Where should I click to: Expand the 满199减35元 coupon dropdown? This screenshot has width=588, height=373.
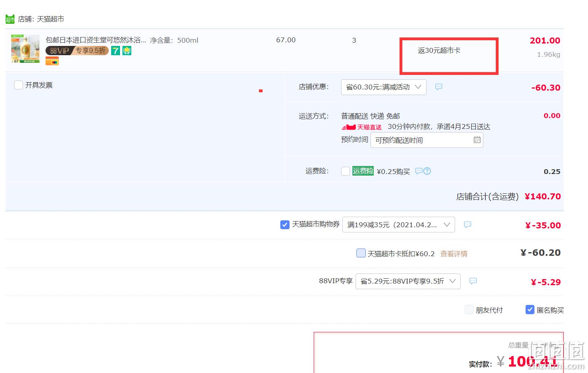click(x=398, y=225)
